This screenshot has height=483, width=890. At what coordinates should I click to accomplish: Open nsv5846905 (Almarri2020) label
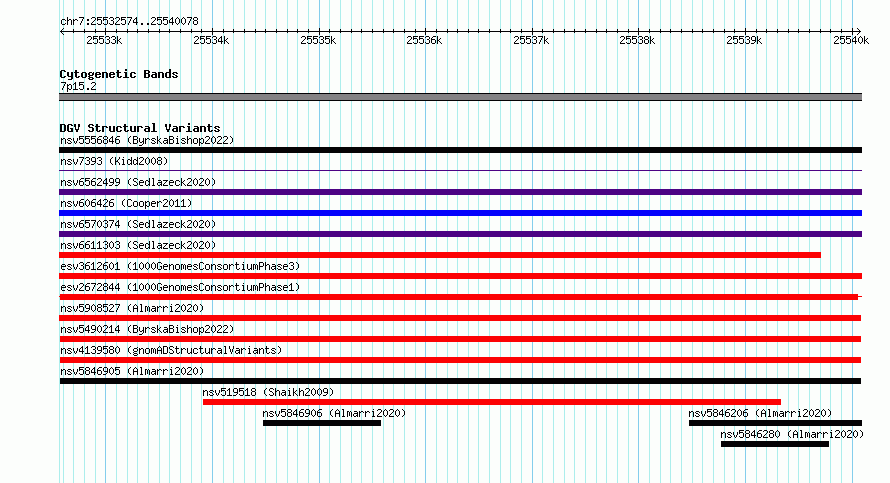point(132,371)
